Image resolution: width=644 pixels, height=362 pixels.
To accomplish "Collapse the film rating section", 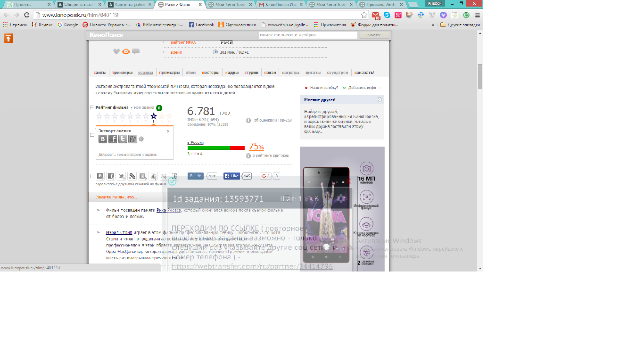I will (x=92, y=107).
